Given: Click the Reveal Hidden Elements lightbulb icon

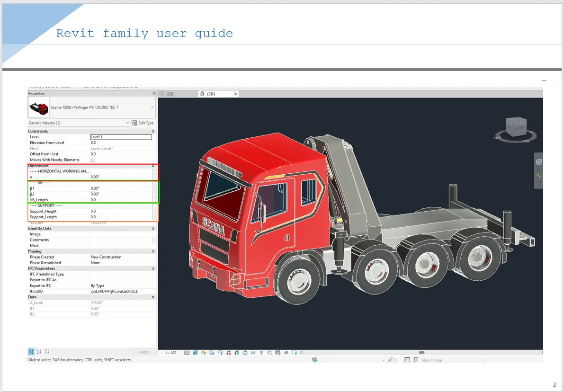Looking at the screenshot, I should pyautogui.click(x=261, y=353).
